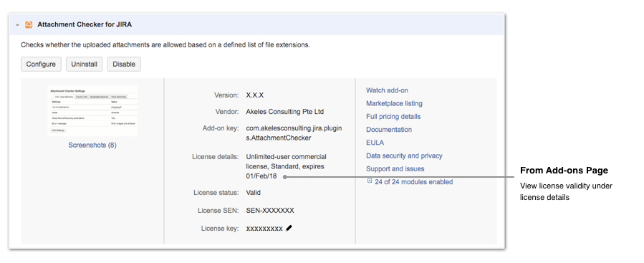Open Data security and privacy link
Image resolution: width=644 pixels, height=263 pixels.
coord(405,156)
